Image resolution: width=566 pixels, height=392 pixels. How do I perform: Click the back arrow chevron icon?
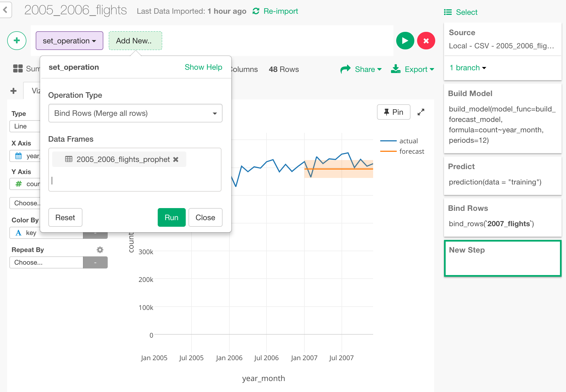coord(5,10)
